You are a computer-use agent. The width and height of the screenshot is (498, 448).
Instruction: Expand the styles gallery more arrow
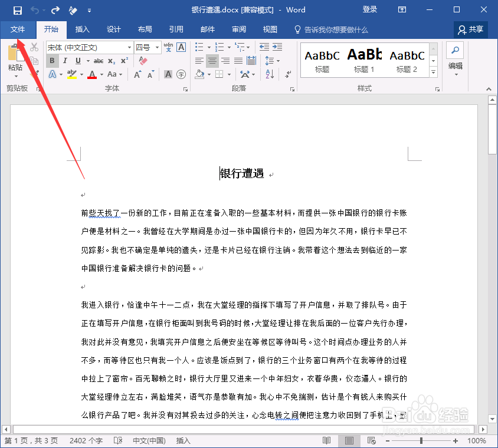tap(433, 73)
